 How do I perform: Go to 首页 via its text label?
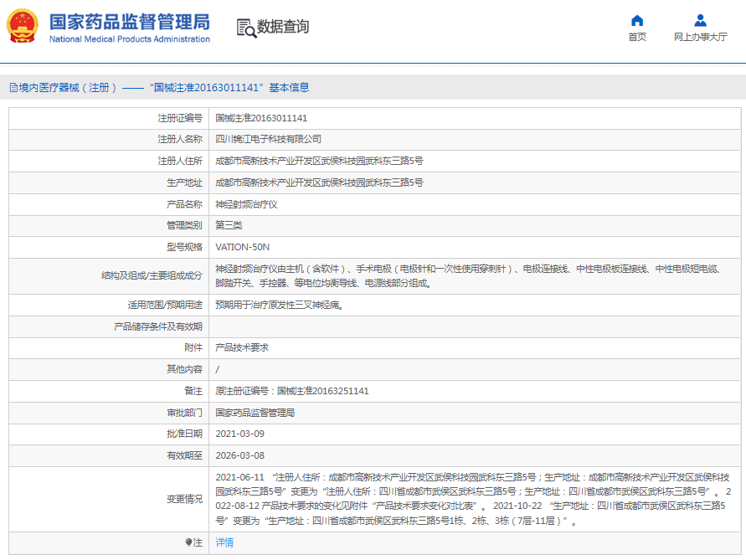(x=637, y=37)
